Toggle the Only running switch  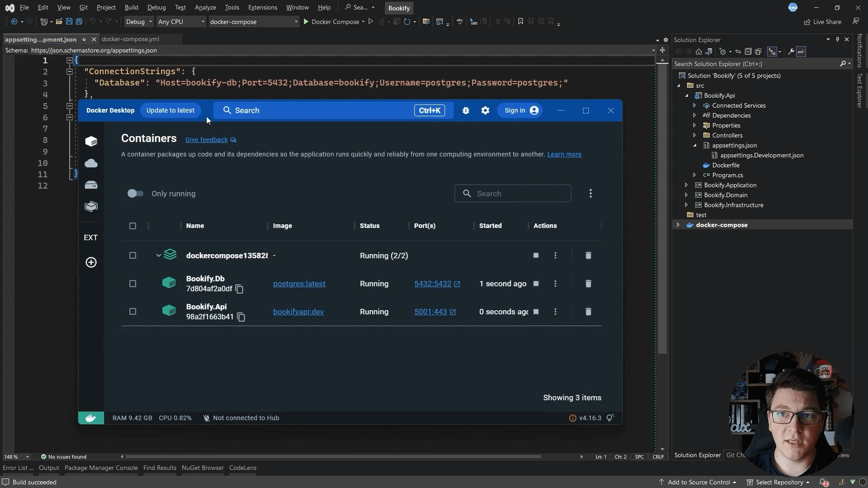tap(135, 194)
